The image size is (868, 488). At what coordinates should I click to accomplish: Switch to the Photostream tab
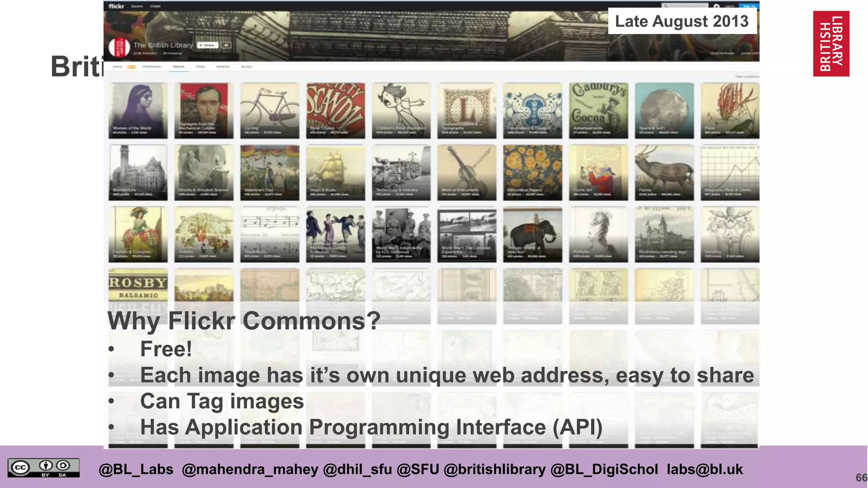(152, 67)
